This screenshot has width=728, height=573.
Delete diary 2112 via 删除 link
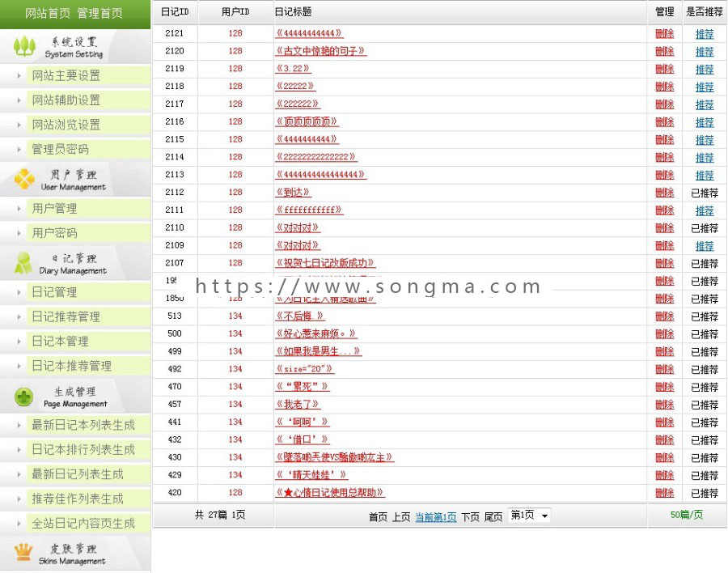coord(664,193)
